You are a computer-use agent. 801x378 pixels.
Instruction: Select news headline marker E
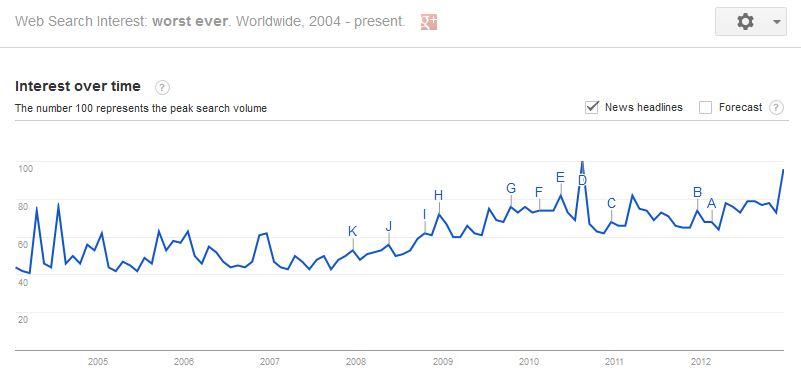[560, 177]
